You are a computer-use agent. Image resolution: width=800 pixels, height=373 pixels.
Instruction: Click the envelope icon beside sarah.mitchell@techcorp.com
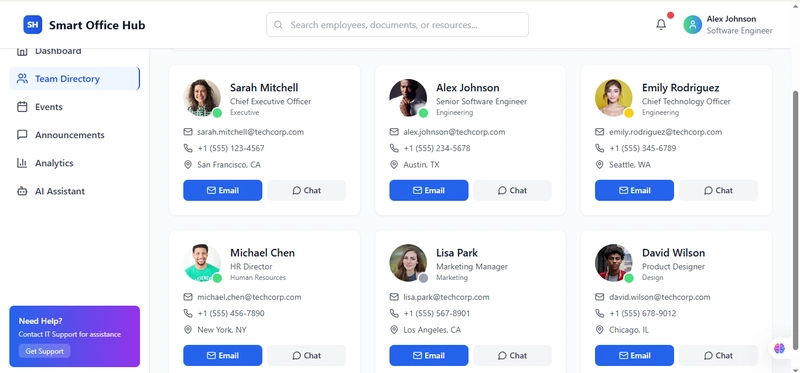click(188, 132)
